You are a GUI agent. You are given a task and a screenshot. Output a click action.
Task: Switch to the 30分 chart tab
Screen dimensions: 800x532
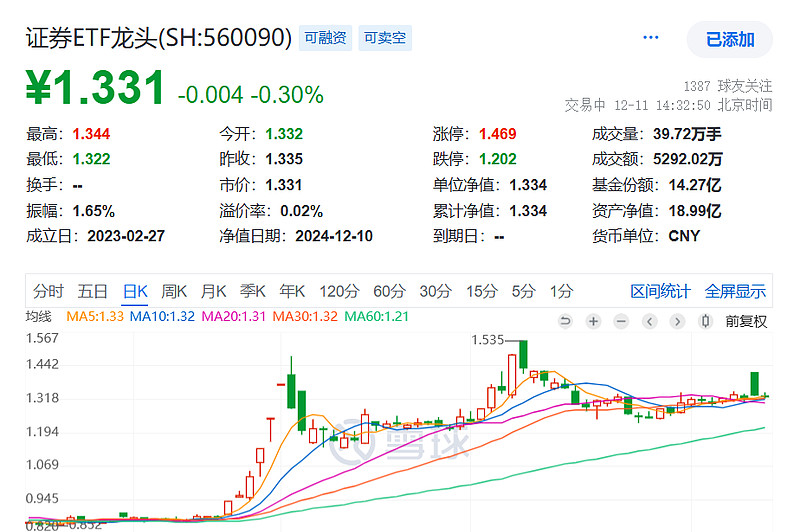(435, 291)
